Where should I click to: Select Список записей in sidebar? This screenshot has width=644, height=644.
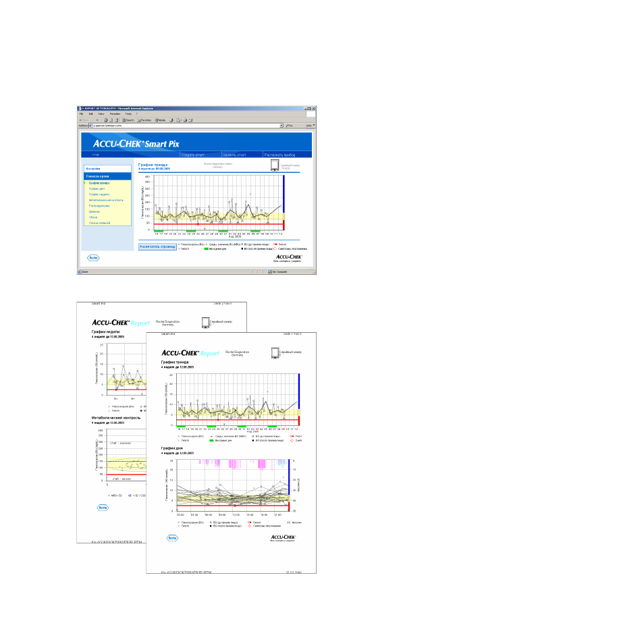[99, 223]
